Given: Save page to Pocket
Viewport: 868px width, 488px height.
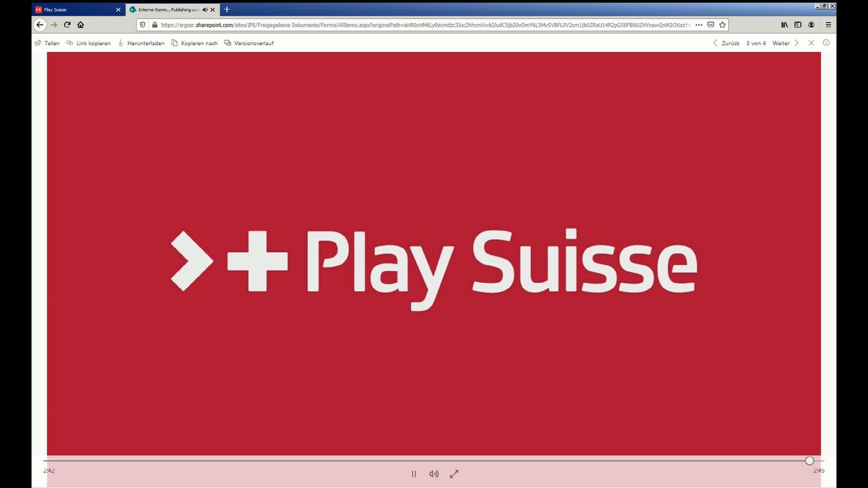Looking at the screenshot, I should 711,25.
